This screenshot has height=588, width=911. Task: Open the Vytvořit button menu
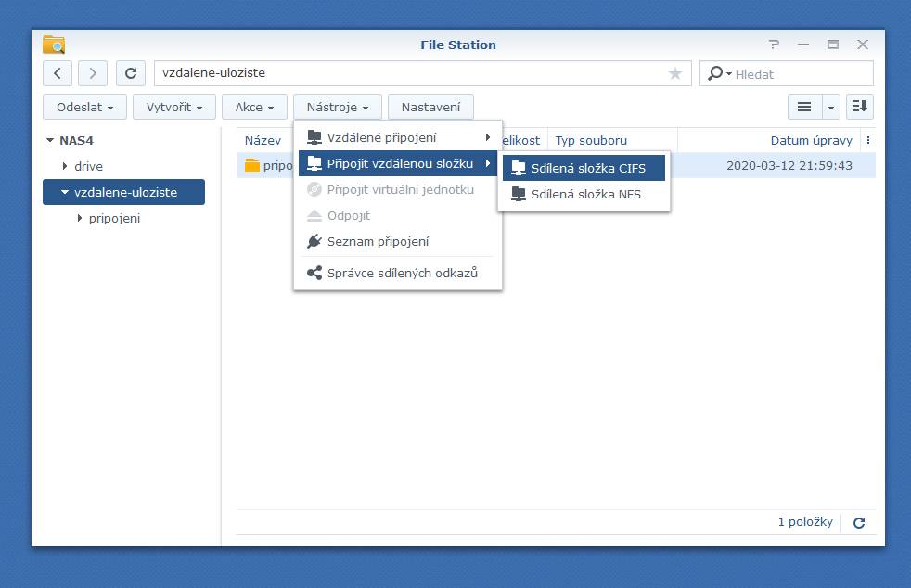point(174,107)
